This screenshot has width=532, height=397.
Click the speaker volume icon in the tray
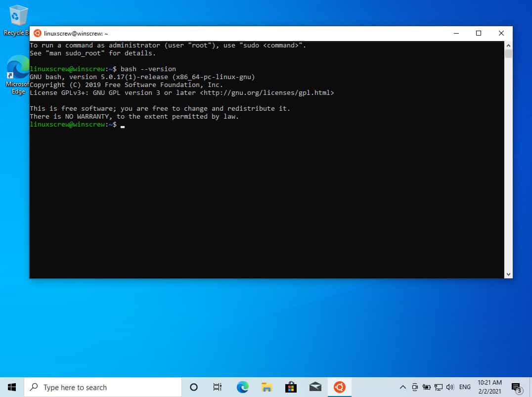pyautogui.click(x=449, y=387)
